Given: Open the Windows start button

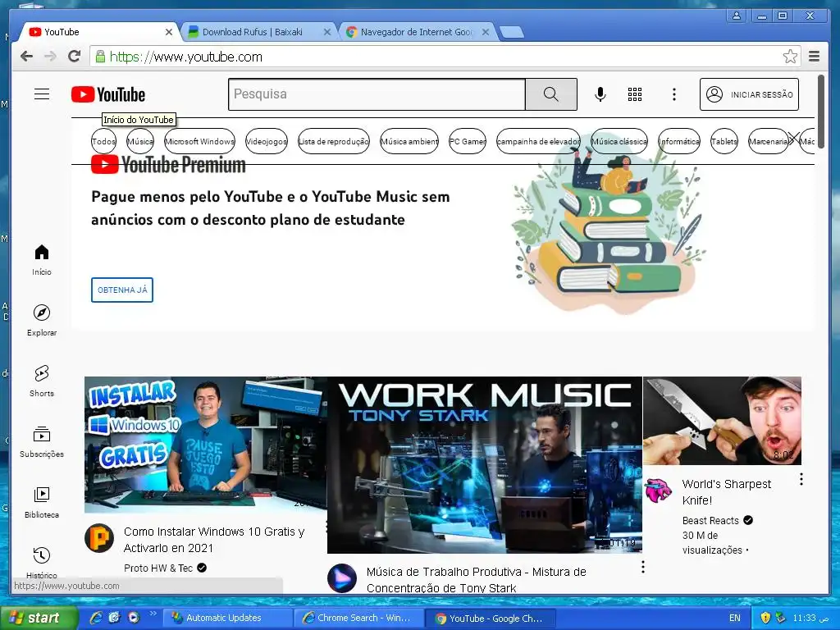Looking at the screenshot, I should point(39,619).
